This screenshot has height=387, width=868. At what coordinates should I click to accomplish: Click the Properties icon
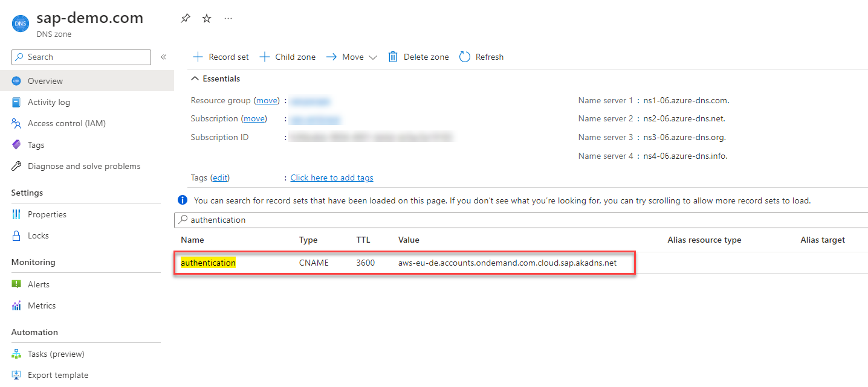pos(16,214)
